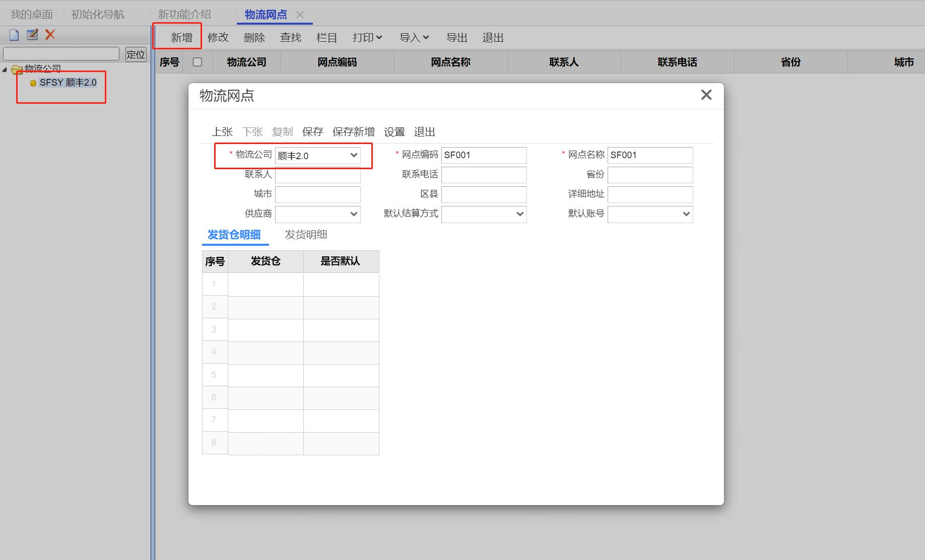Click the 物流公司 folder icon in tree
925x560 pixels.
coord(17,69)
